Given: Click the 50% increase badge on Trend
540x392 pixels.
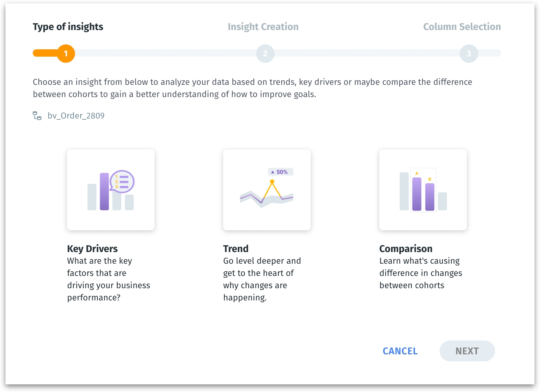Looking at the screenshot, I should [281, 172].
